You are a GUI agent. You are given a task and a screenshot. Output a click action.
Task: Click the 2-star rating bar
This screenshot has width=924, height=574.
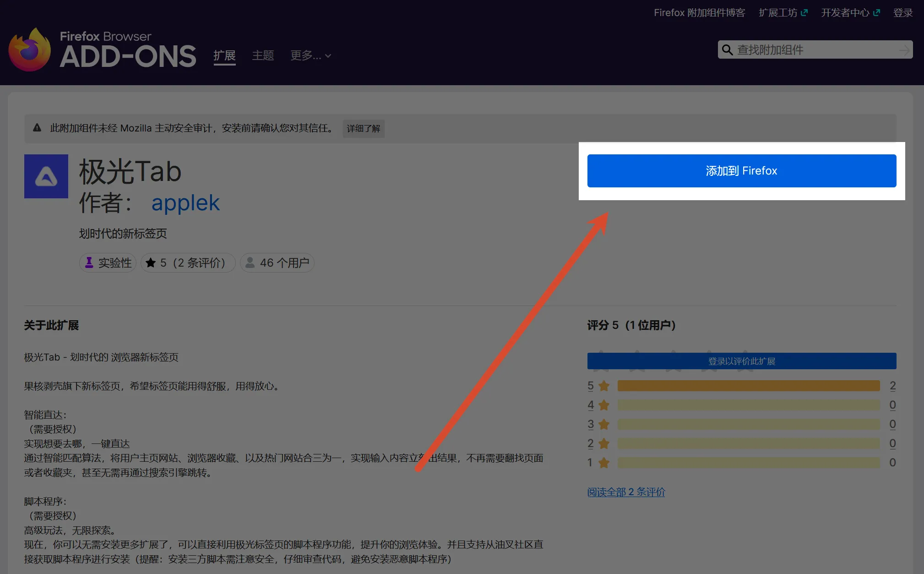click(749, 443)
